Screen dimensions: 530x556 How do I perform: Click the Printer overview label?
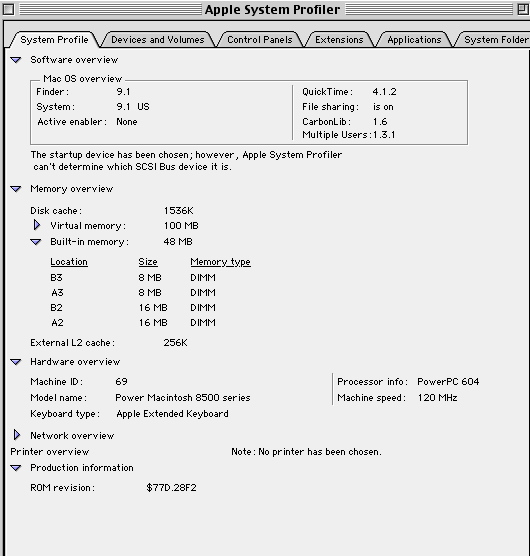(50, 452)
